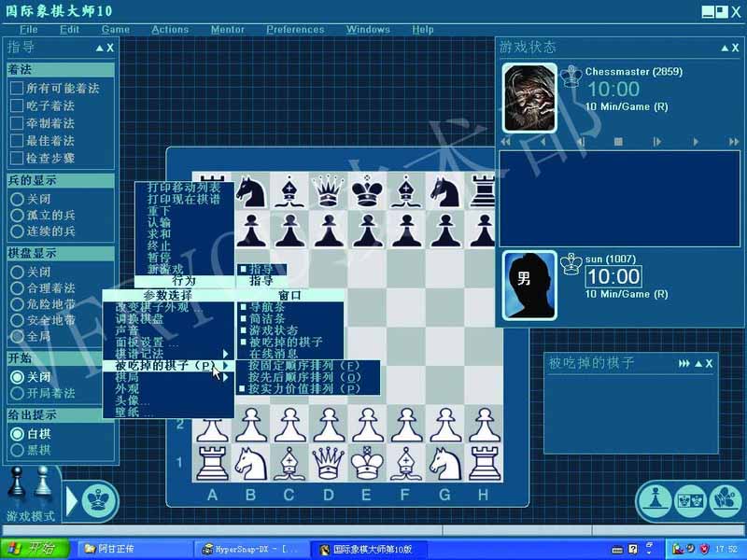Expand the 棋局 submenu arrow
The image size is (747, 560).
tap(225, 377)
